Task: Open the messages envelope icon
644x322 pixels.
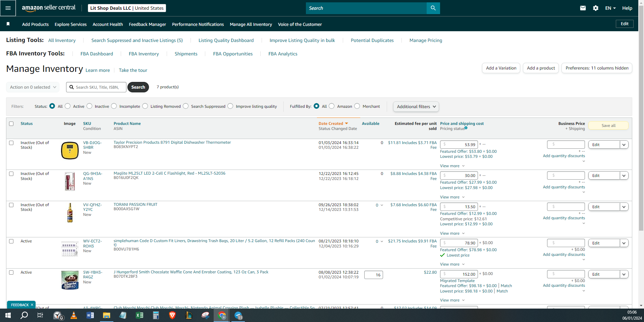Action: point(583,8)
